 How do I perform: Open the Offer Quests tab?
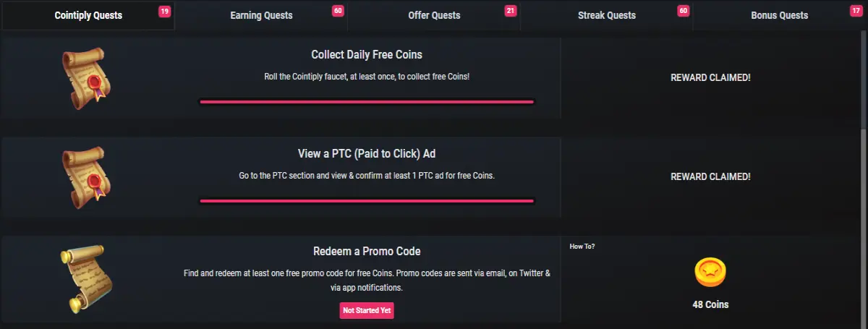[434, 15]
